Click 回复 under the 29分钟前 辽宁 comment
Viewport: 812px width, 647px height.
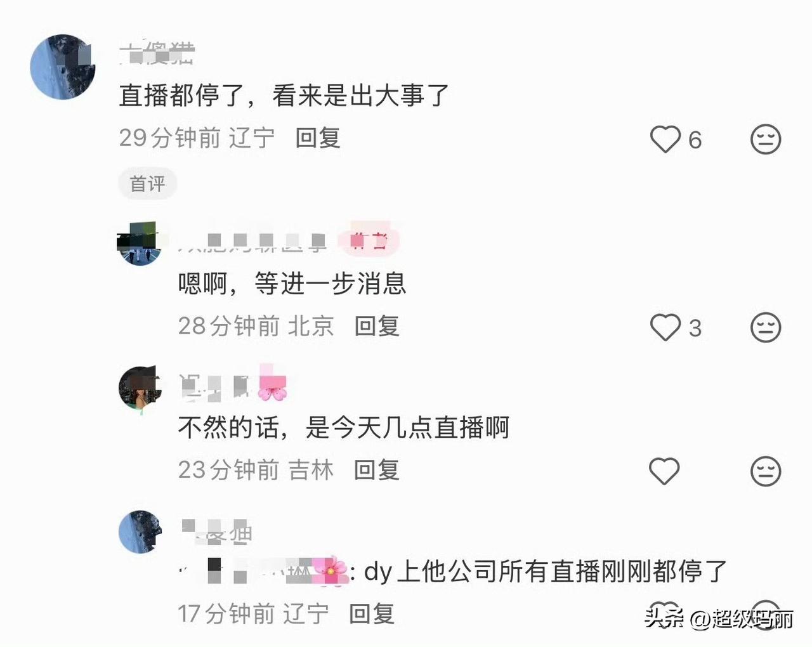(x=318, y=138)
